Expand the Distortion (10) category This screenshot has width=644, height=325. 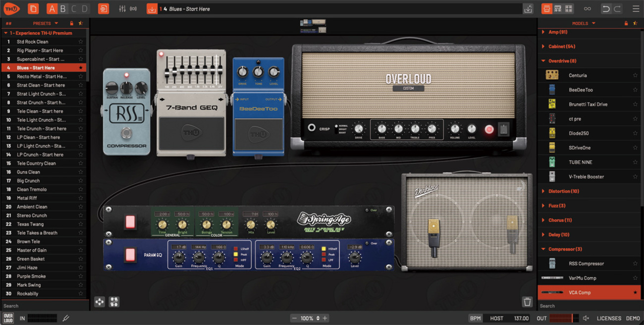pos(563,191)
